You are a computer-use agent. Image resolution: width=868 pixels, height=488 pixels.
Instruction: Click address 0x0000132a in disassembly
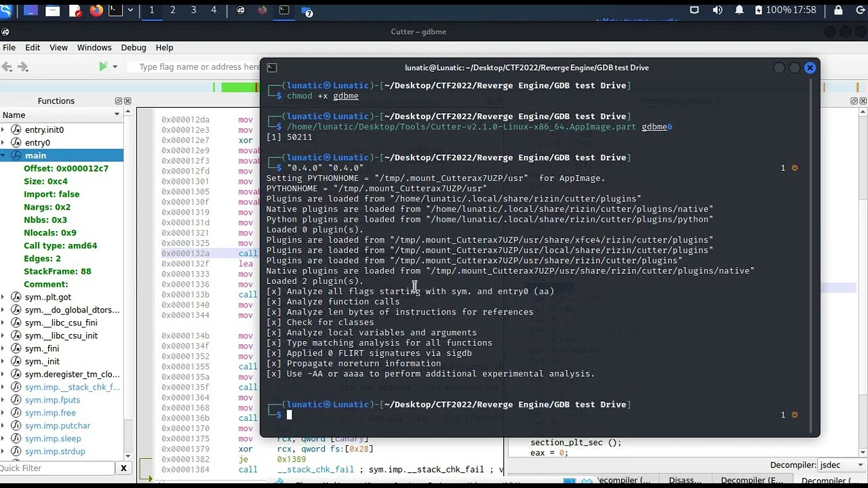[185, 253]
